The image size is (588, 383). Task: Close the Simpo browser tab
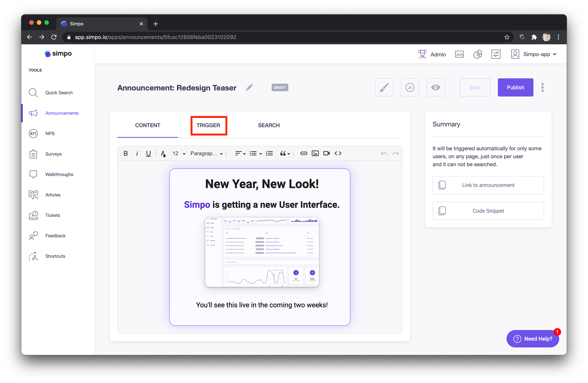pyautogui.click(x=141, y=24)
